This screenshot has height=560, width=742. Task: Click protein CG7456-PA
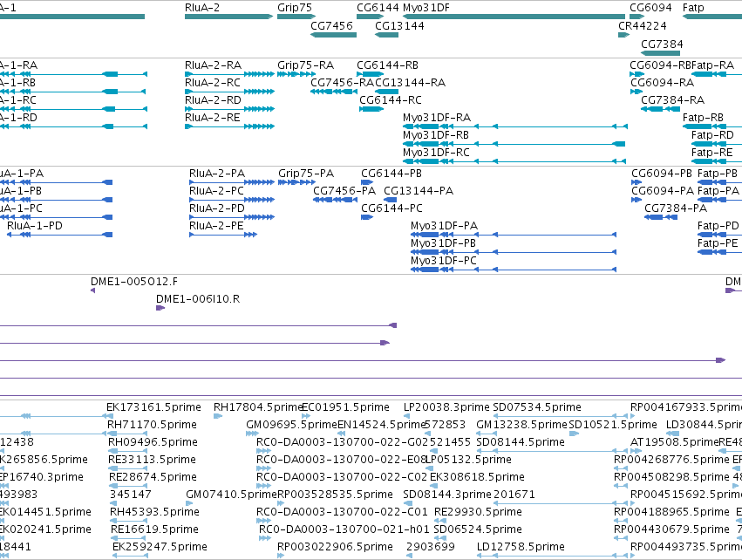[x=344, y=191]
